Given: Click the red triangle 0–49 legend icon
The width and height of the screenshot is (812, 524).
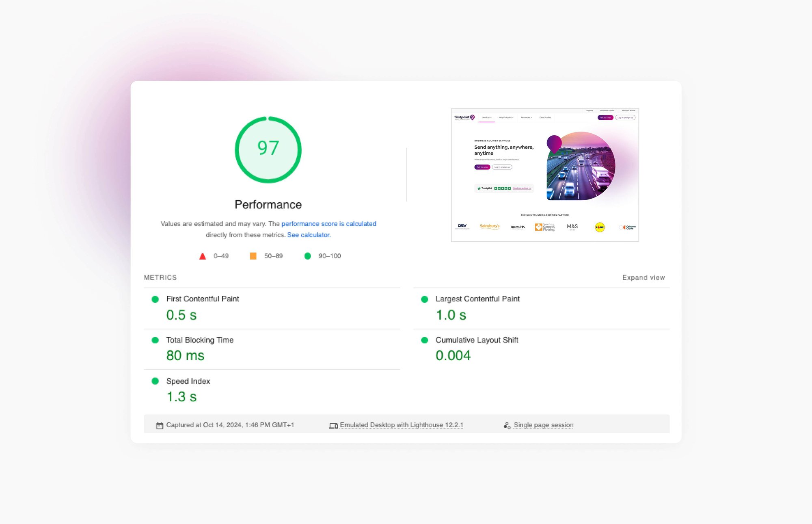Looking at the screenshot, I should (203, 256).
